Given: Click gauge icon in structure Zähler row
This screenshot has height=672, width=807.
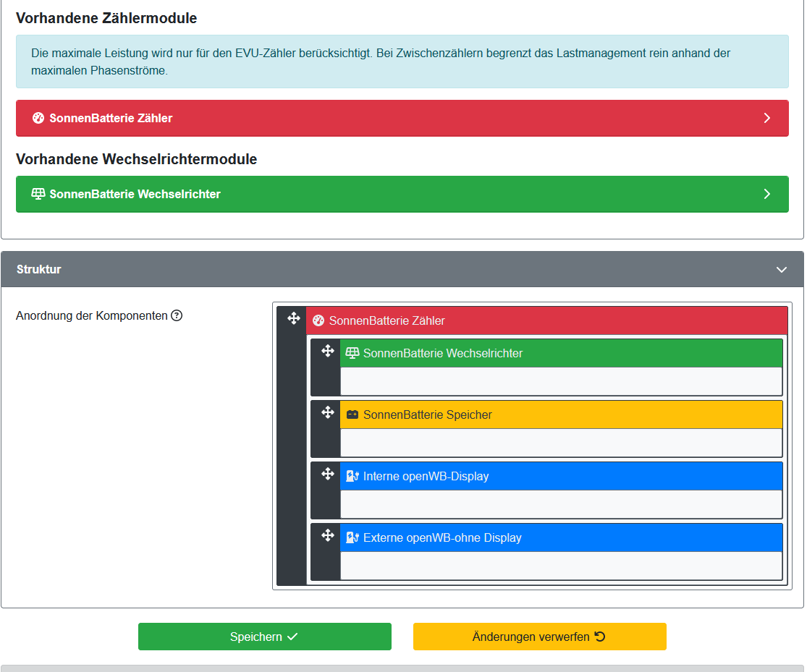Looking at the screenshot, I should click(x=318, y=320).
